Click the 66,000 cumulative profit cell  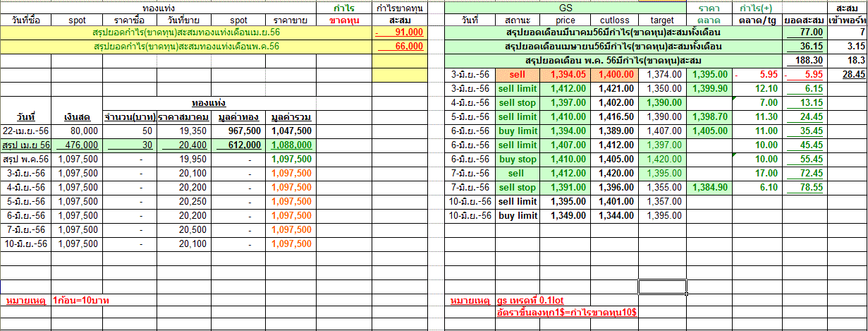click(x=399, y=47)
